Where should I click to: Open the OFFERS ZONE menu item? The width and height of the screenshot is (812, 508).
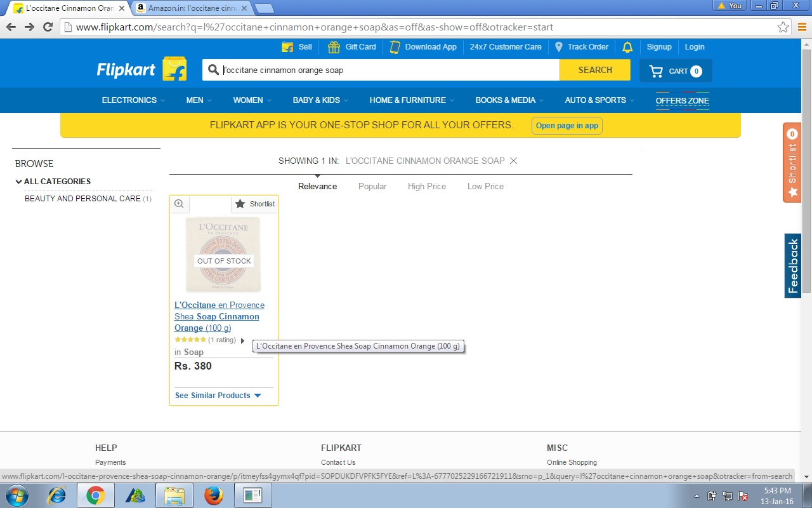pos(682,100)
